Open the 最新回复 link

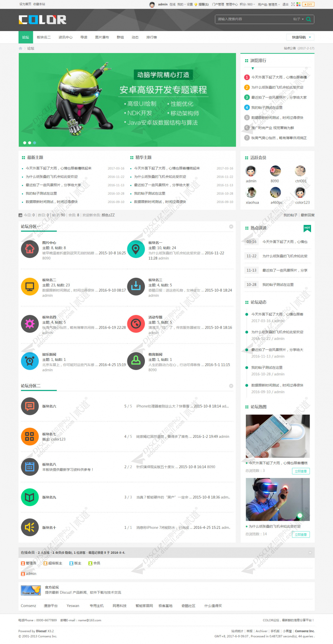tap(307, 215)
